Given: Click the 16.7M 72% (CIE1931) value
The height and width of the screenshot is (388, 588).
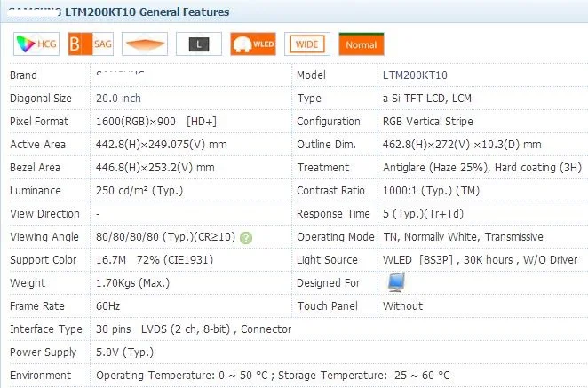Looking at the screenshot, I should click(x=155, y=260).
